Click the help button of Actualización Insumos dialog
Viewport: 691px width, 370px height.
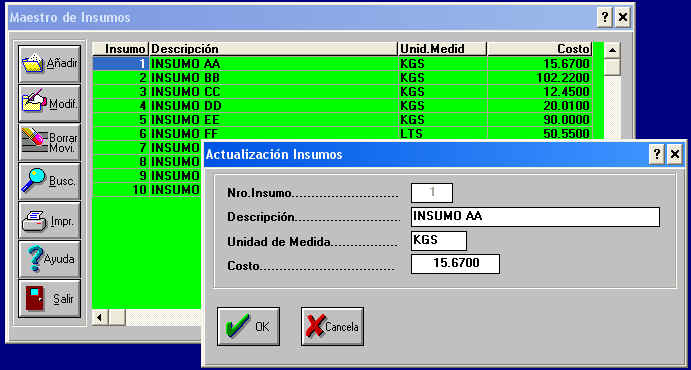tap(657, 154)
